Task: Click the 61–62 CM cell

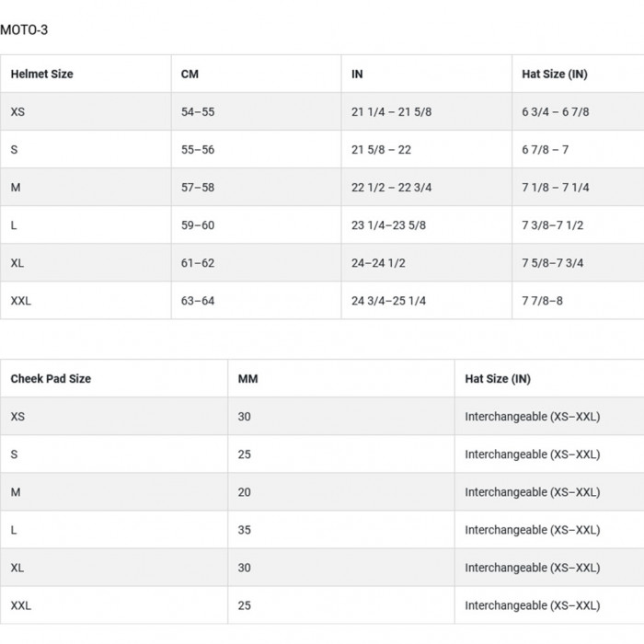Action: pos(198,263)
